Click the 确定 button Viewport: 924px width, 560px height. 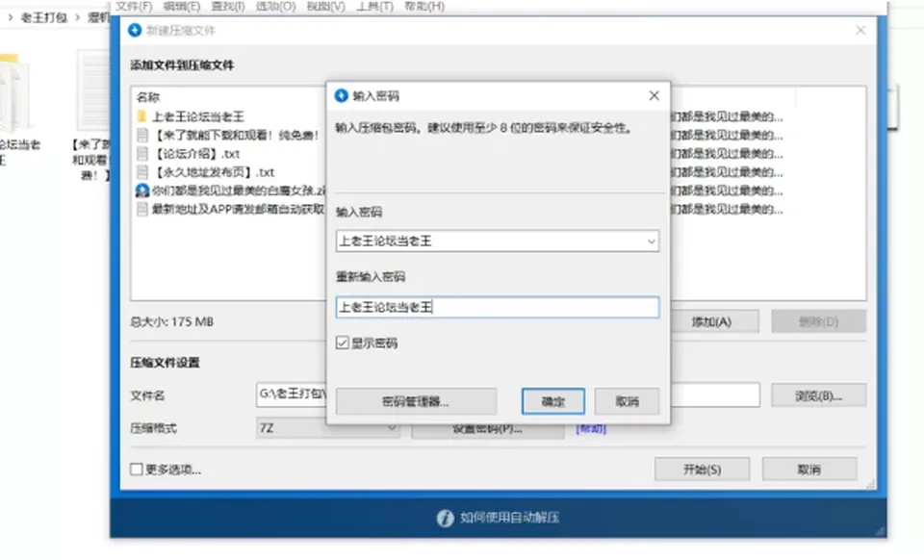pyautogui.click(x=553, y=401)
